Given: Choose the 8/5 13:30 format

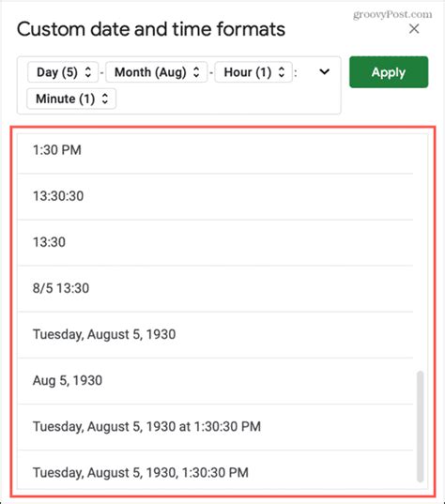Looking at the screenshot, I should (215, 288).
